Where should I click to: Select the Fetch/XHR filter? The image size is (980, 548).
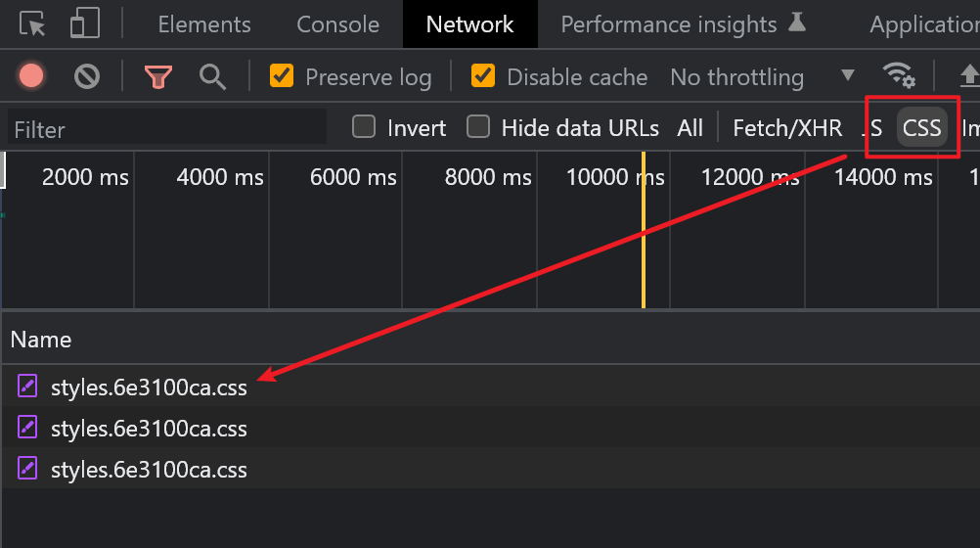[x=787, y=127]
